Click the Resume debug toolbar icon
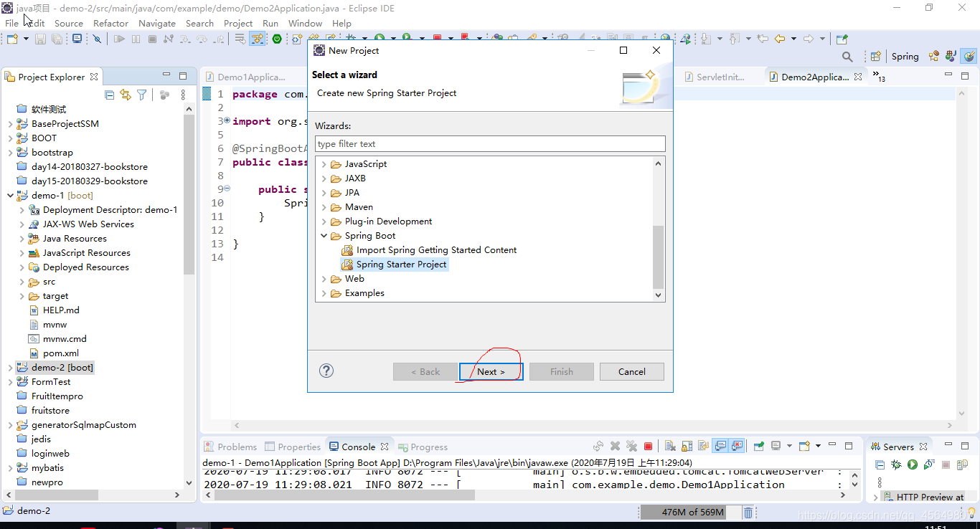Viewport: 980px width, 529px height. (x=119, y=39)
